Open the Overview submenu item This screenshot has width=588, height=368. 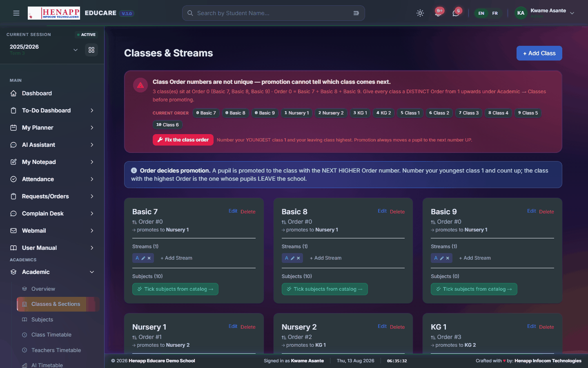58,289
